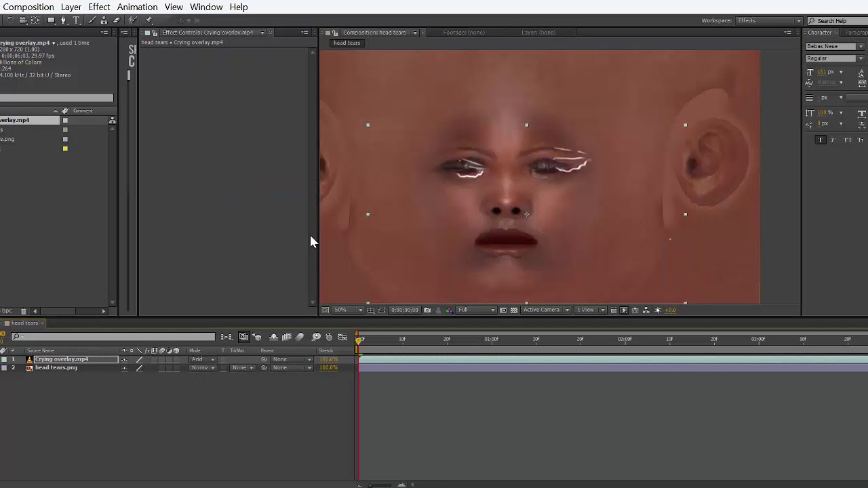This screenshot has width=868, height=488.
Task: Toggle the transparency grid in viewer
Action: [514, 310]
